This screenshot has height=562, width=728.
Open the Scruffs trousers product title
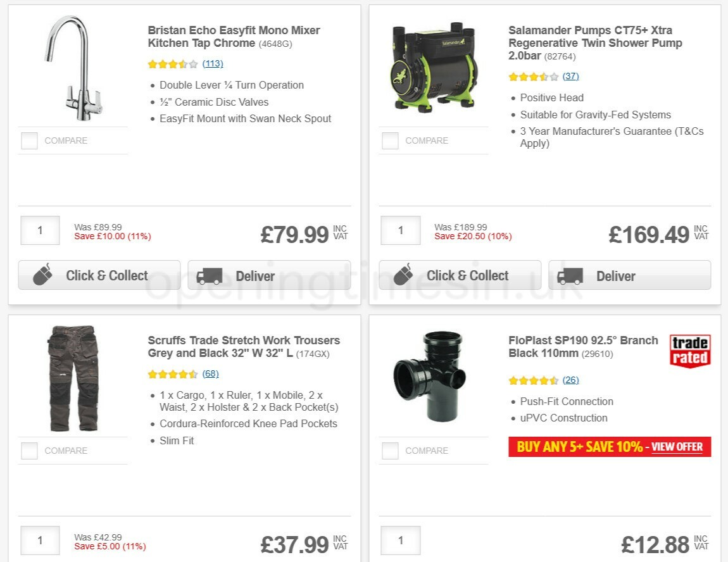(x=243, y=347)
